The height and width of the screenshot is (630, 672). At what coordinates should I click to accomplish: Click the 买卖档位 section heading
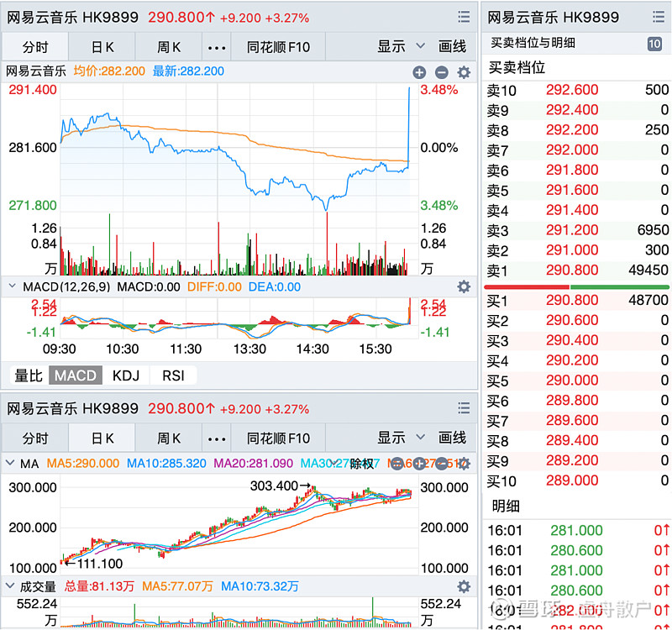click(517, 67)
